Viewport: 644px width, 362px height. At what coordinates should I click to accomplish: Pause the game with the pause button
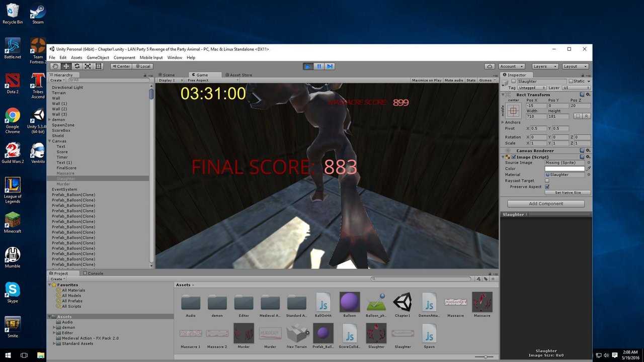(319, 66)
